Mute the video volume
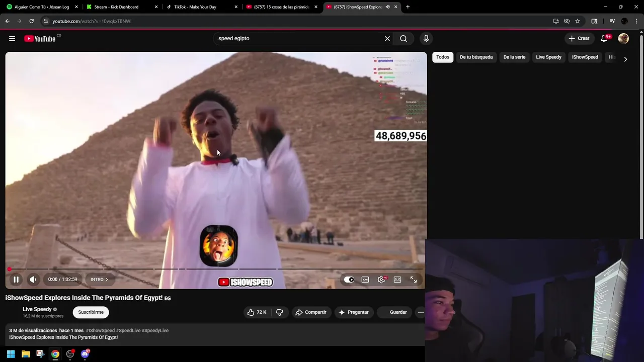 tap(33, 280)
